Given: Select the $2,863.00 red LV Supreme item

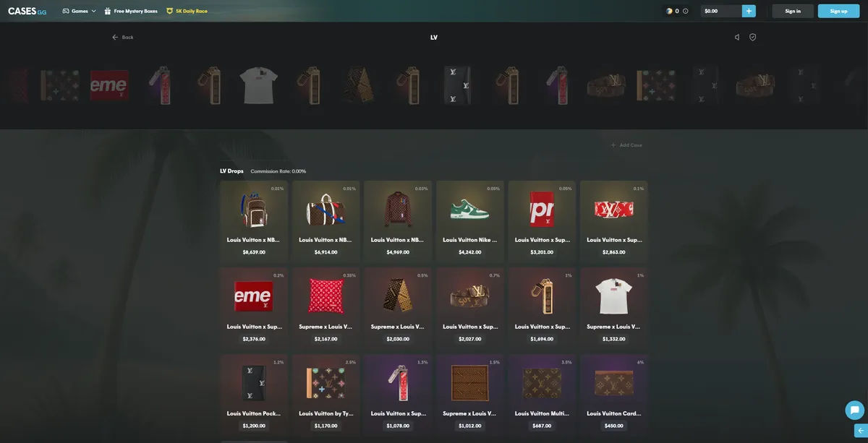Looking at the screenshot, I should [613, 221].
